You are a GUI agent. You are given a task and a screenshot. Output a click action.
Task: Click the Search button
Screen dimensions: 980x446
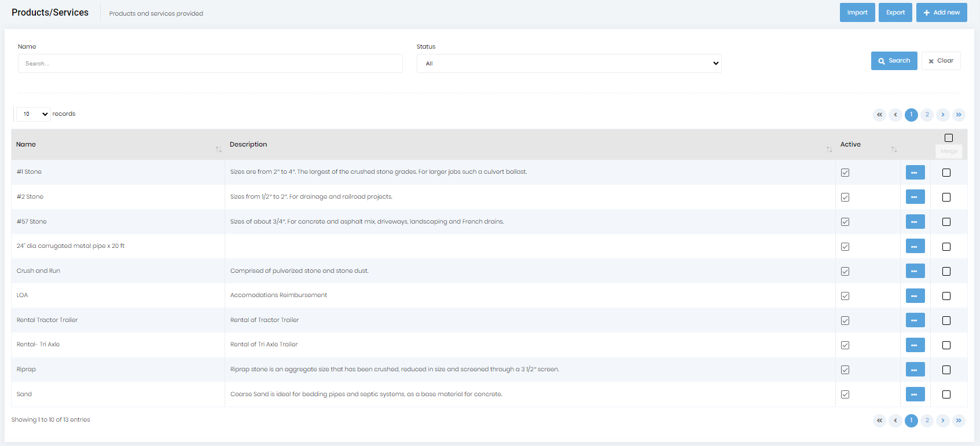pyautogui.click(x=894, y=61)
